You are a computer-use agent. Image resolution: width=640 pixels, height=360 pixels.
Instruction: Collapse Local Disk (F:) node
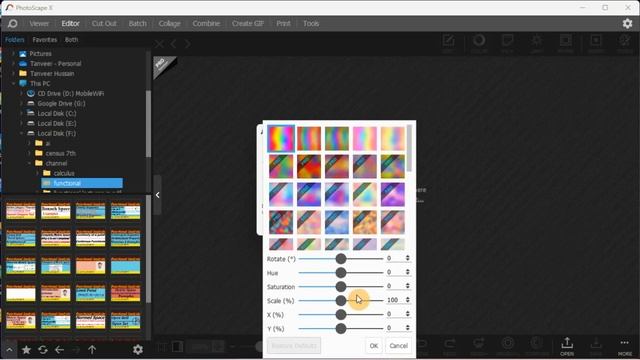coord(22,133)
